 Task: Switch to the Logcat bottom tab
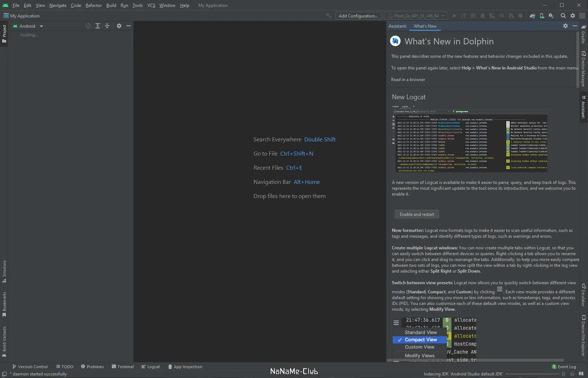(150, 367)
